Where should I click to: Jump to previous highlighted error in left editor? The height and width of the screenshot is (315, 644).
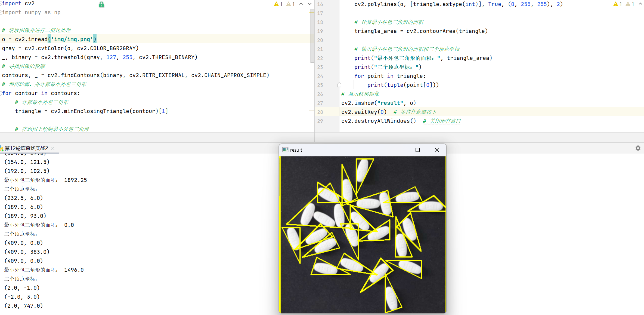click(x=301, y=4)
